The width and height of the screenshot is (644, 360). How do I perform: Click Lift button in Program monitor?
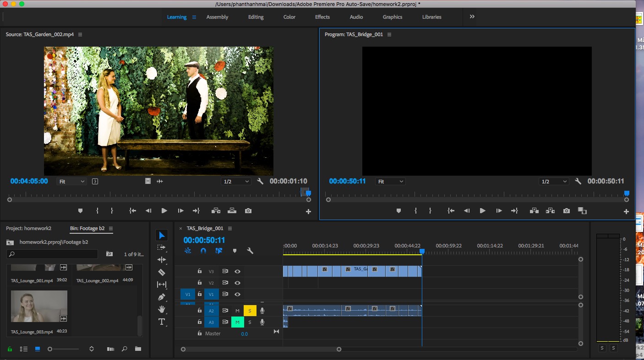click(534, 211)
